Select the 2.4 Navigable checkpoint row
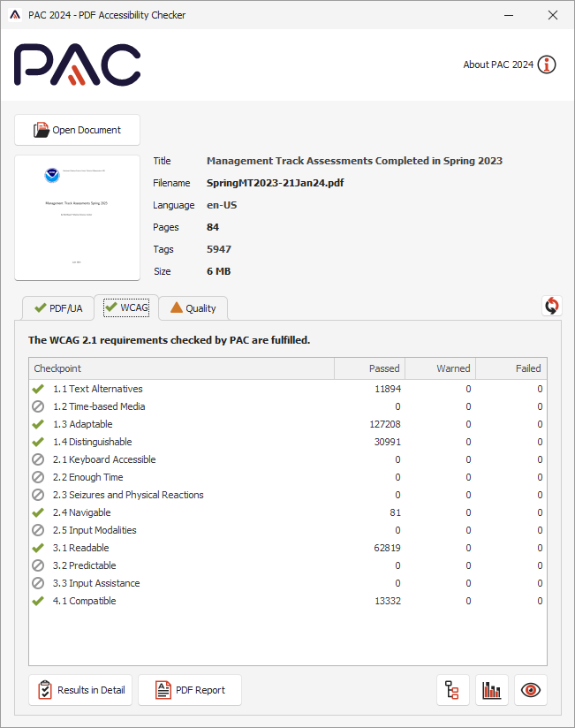Image resolution: width=575 pixels, height=728 pixels. point(82,512)
